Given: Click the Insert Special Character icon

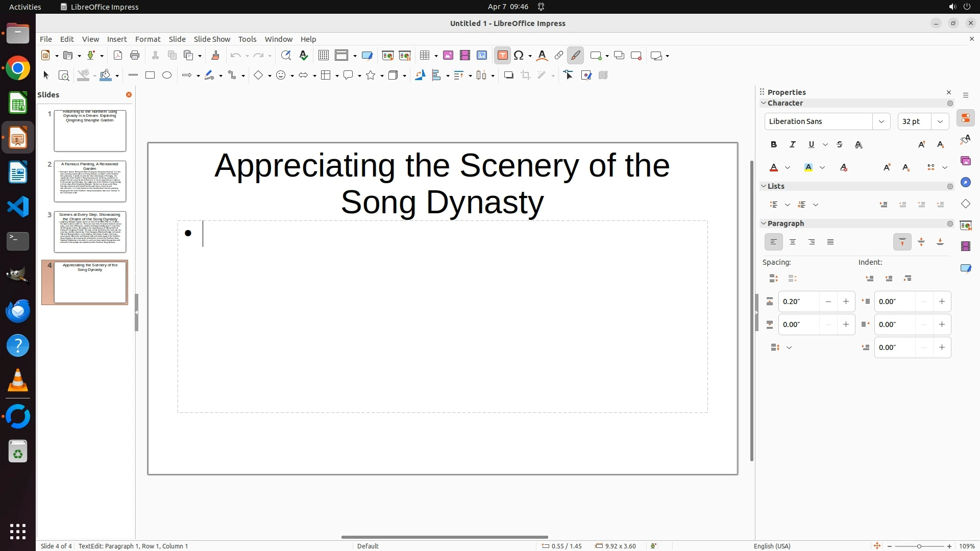Looking at the screenshot, I should click(519, 56).
